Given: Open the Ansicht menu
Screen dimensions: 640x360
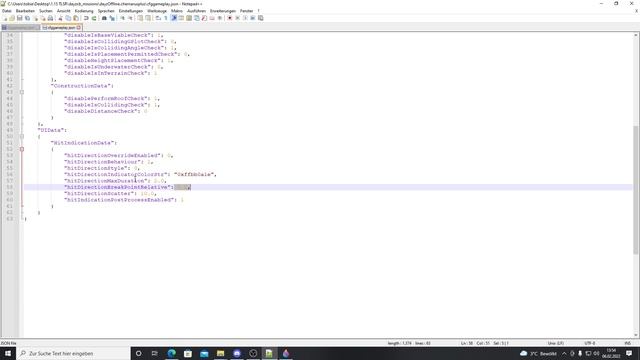Looking at the screenshot, I should tap(64, 11).
